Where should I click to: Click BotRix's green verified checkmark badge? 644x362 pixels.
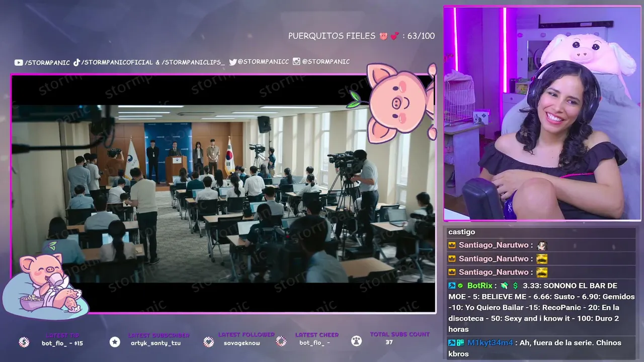460,286
